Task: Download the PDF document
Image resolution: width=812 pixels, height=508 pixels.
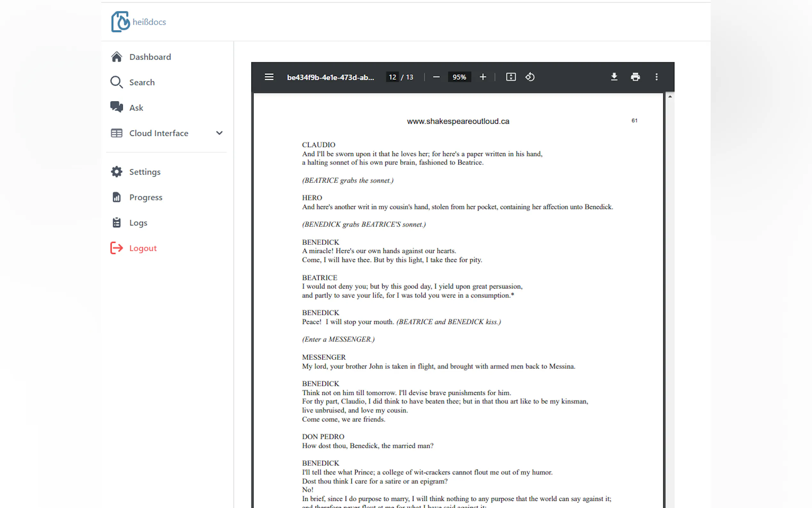Action: pyautogui.click(x=614, y=77)
